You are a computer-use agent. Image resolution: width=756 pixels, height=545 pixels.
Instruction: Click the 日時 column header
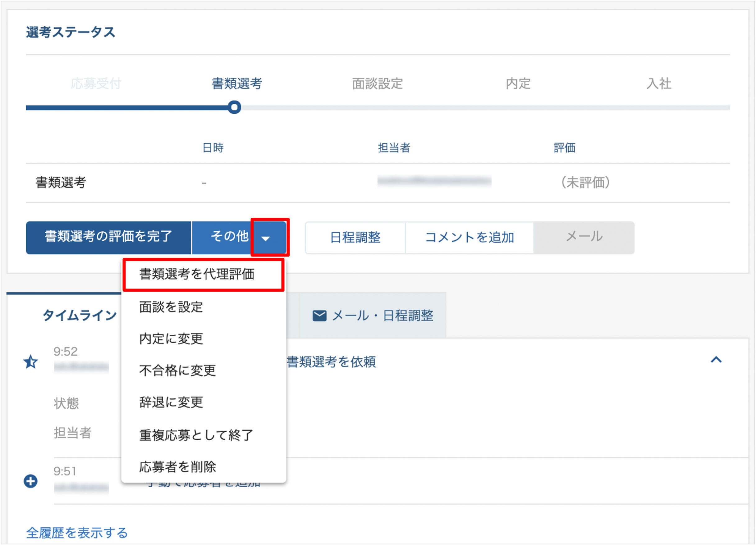click(213, 148)
